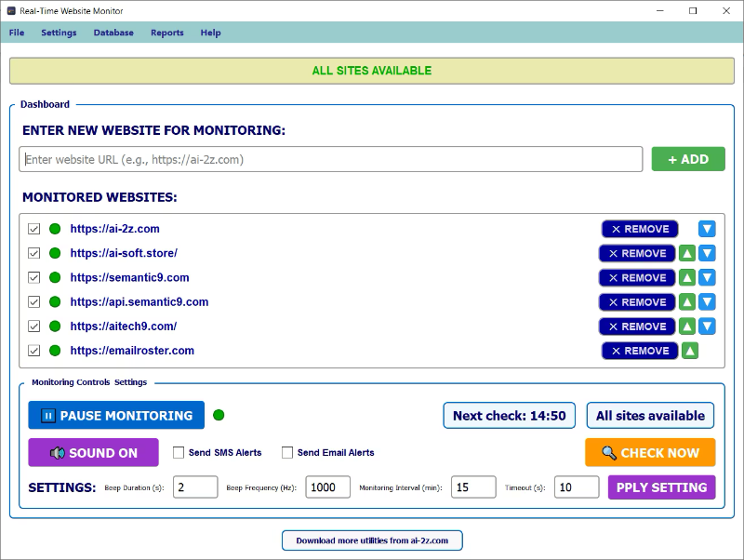This screenshot has width=744, height=560.
Task: Click the Check Now button
Action: pyautogui.click(x=650, y=453)
